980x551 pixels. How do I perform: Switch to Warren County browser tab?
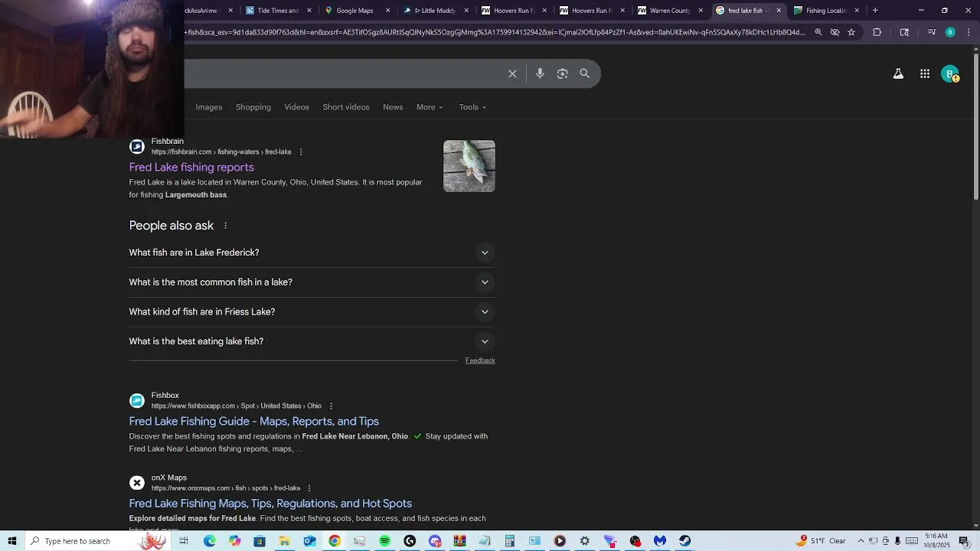pos(669,11)
